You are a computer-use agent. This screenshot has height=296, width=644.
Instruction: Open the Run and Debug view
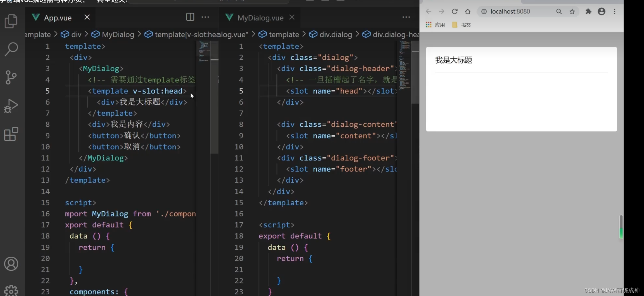coord(11,106)
